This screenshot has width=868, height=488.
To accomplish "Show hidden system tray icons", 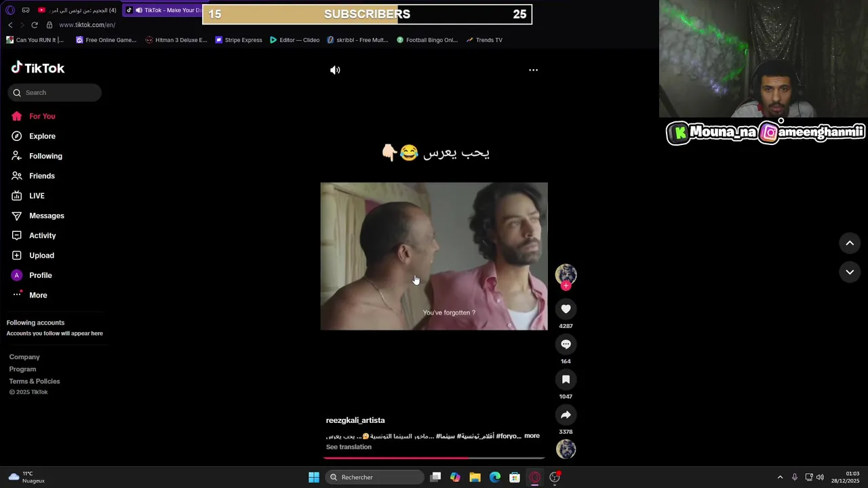I will click(780, 477).
